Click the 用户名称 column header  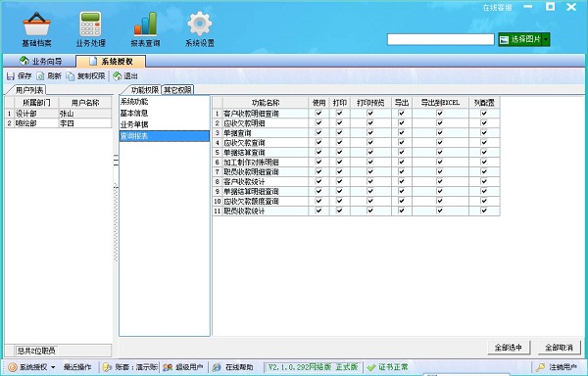click(x=85, y=103)
